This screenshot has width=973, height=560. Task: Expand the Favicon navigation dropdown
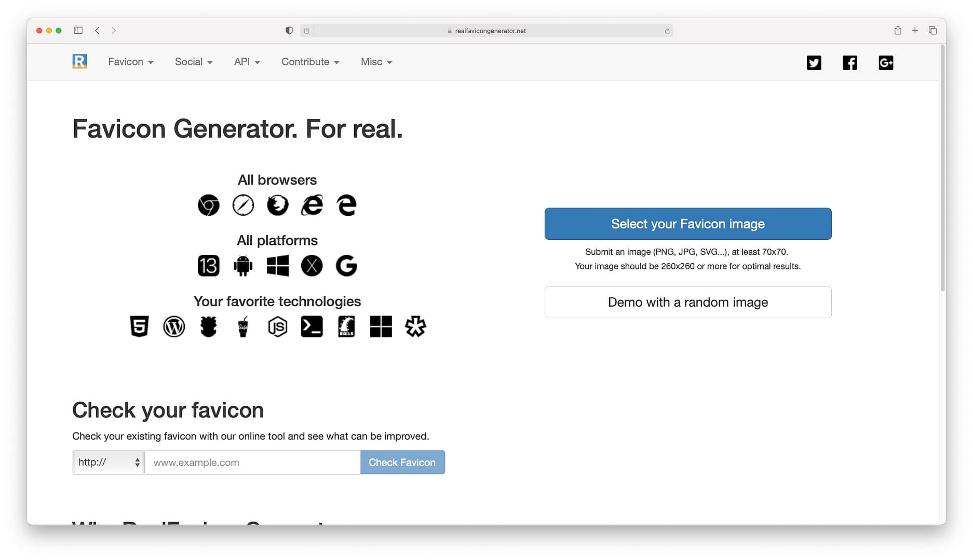tap(130, 62)
